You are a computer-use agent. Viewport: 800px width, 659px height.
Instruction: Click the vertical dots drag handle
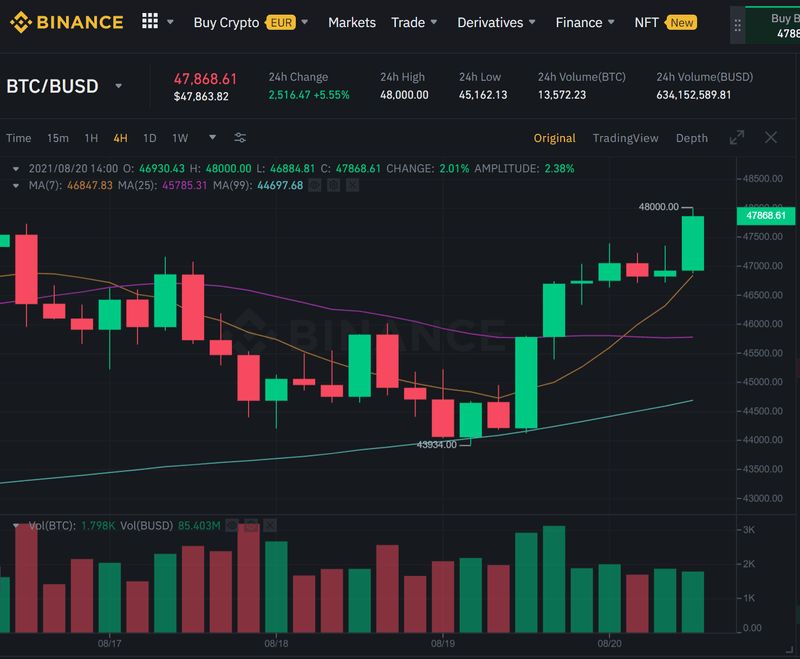737,26
